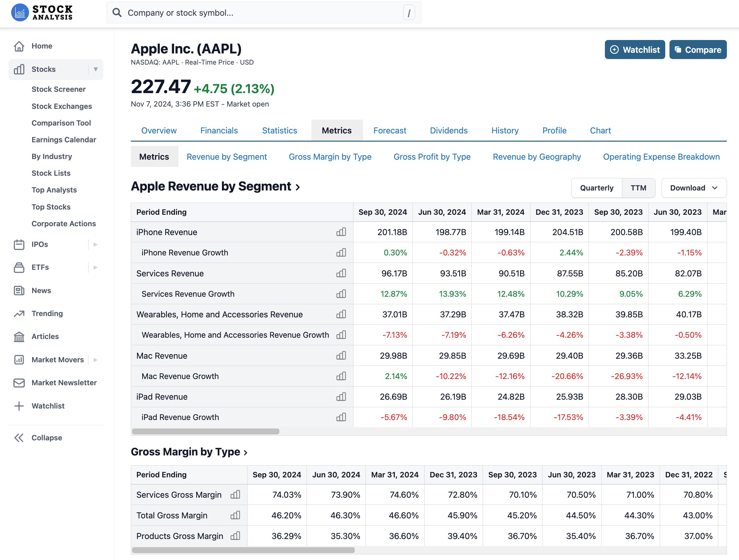739x560 pixels.
Task: Open the Earnings Calendar link
Action: [64, 140]
